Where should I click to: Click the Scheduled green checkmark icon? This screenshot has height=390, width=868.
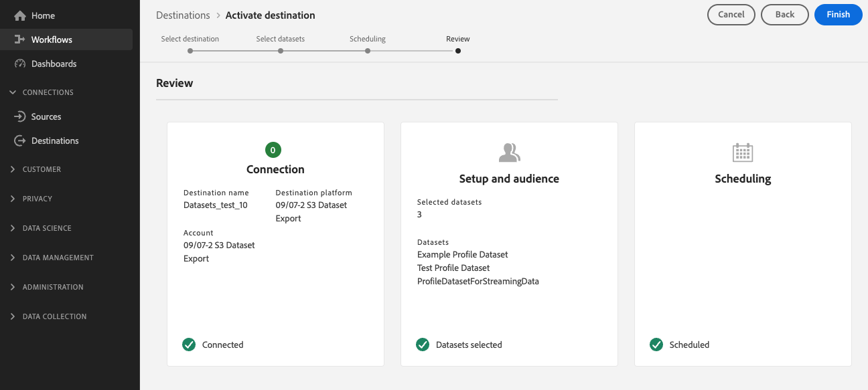[x=656, y=345]
